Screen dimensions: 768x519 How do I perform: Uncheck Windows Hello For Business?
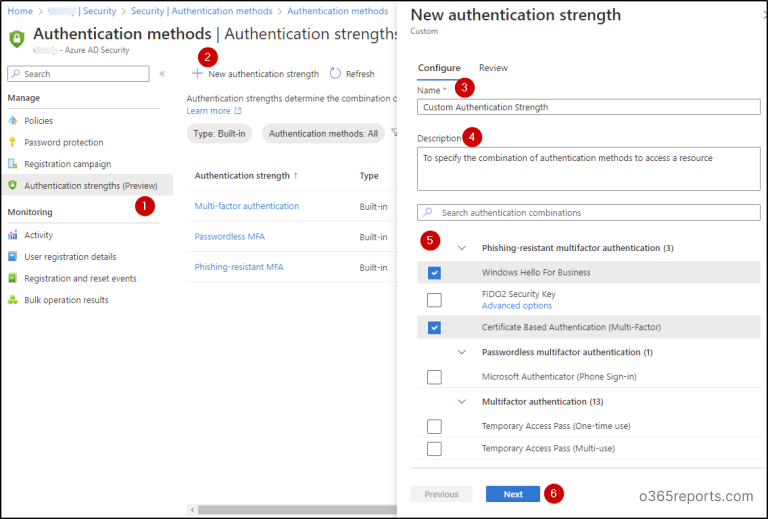(434, 273)
